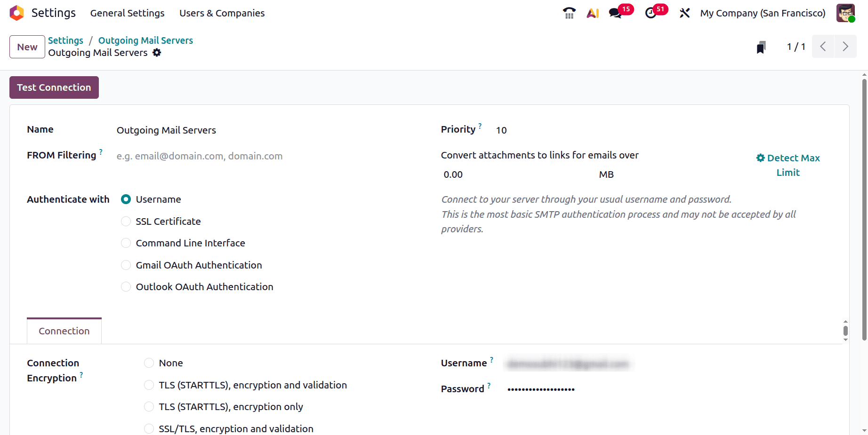The height and width of the screenshot is (435, 868).
Task: Choose Gmail OAuth Authentication
Action: (x=126, y=265)
